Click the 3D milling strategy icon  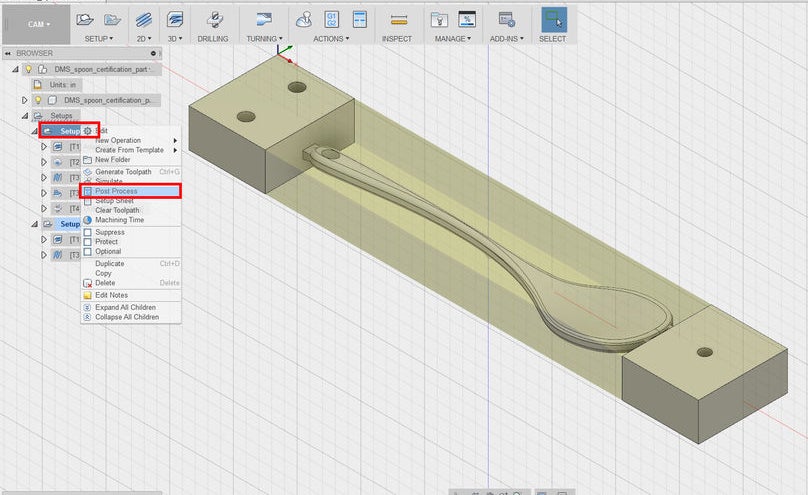click(175, 20)
